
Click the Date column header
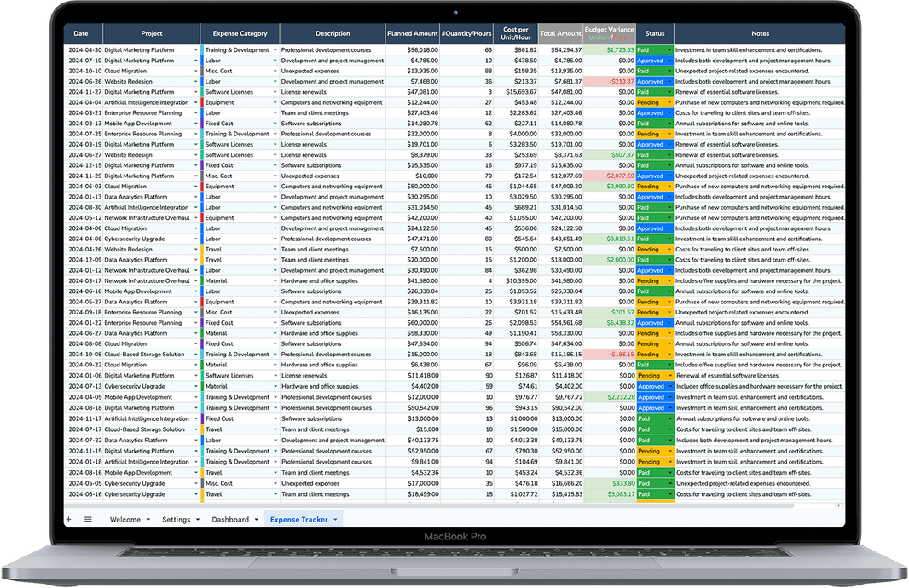(84, 33)
